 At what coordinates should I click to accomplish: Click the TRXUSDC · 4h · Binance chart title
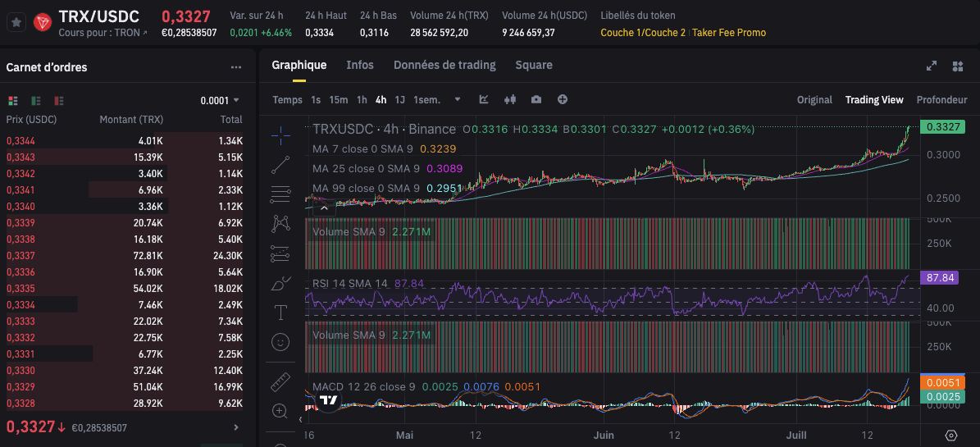(385, 130)
